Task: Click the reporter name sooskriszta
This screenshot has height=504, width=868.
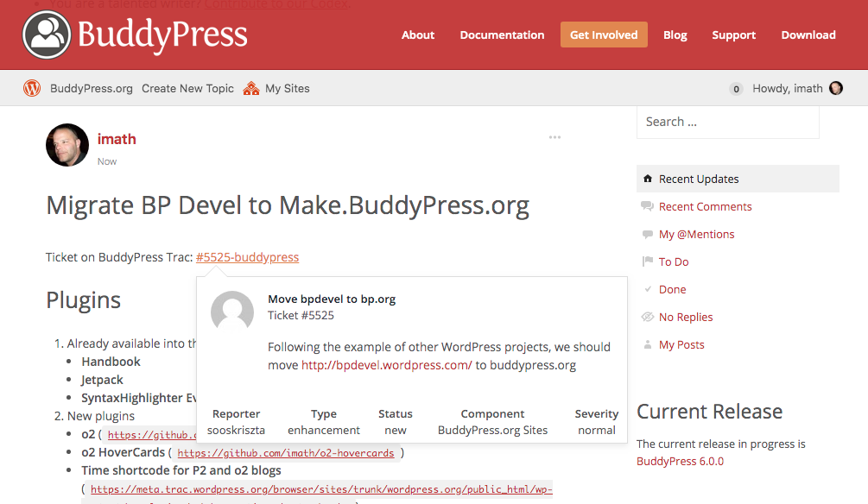Action: [x=236, y=430]
